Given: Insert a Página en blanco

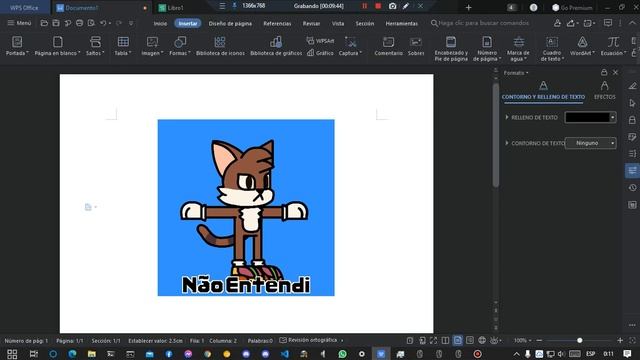Looking at the screenshot, I should (57, 46).
